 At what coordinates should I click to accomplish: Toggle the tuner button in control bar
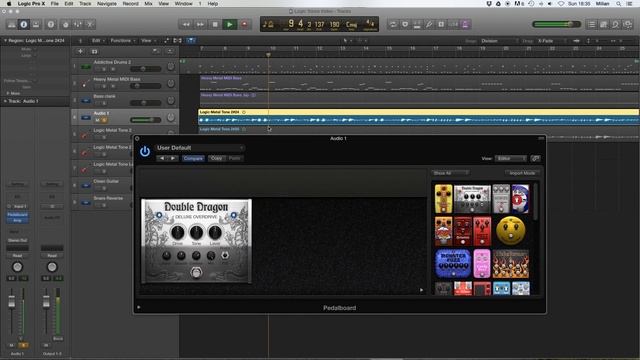point(429,24)
